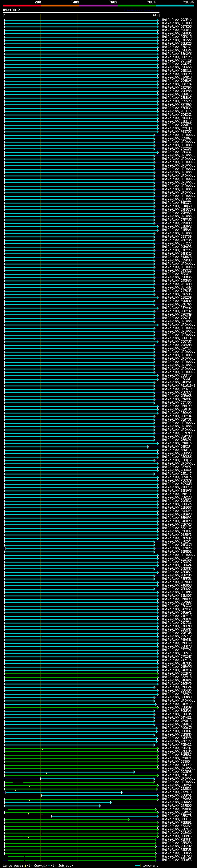Click the UniRef100_Q5XUA5 label
The width and height of the screenshot is (197, 868).
click(x=176, y=139)
